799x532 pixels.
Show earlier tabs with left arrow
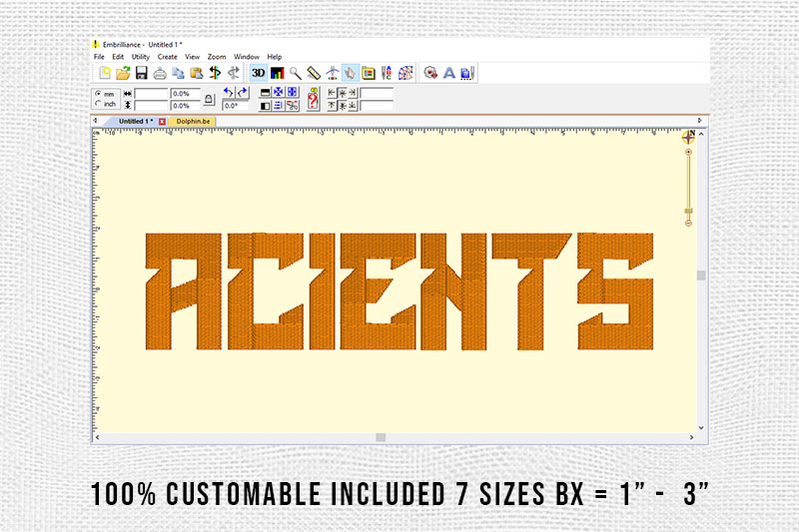[95, 121]
